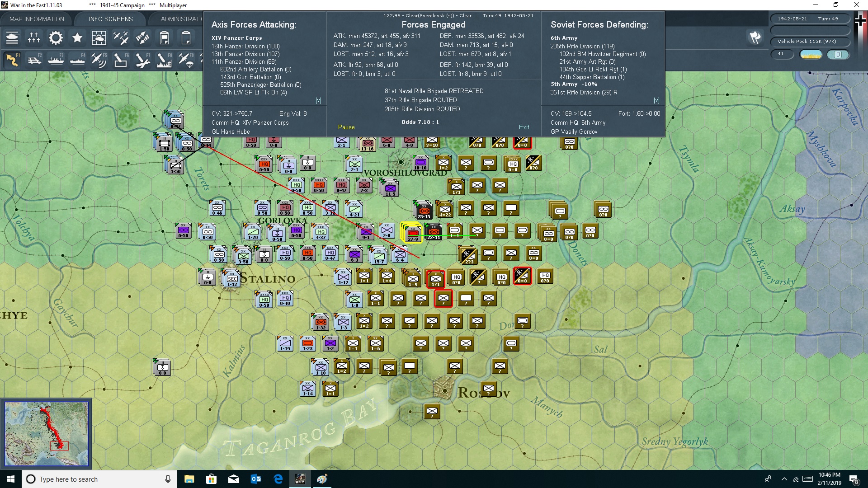Image resolution: width=868 pixels, height=488 pixels.
Task: Open the weather map icon screen
Action: [x=99, y=38]
